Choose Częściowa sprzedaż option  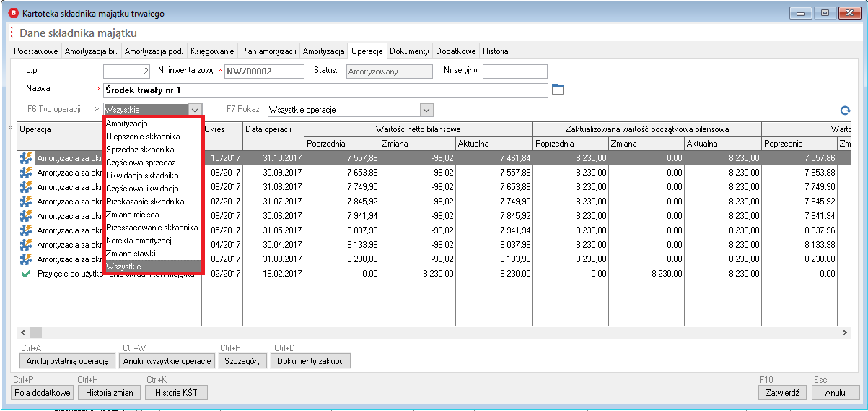[154, 163]
